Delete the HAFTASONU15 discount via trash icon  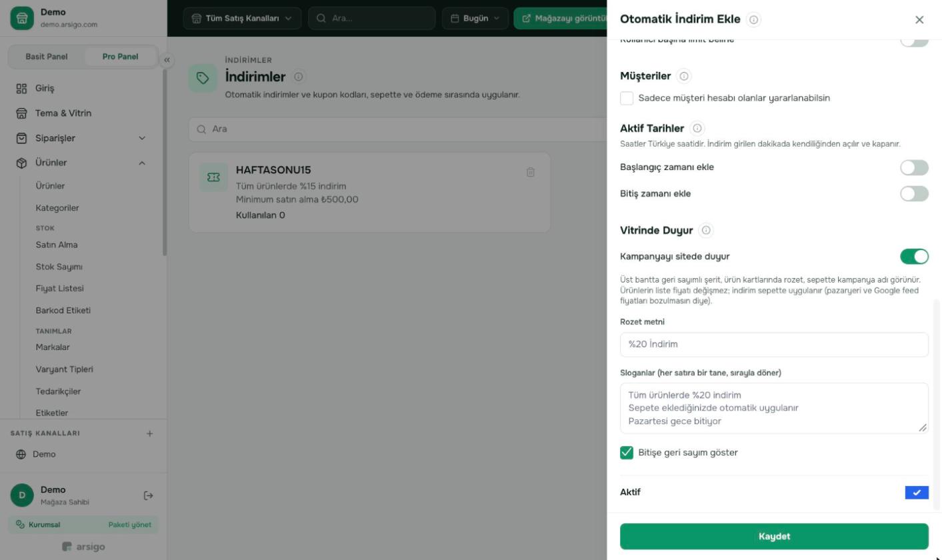click(x=531, y=172)
